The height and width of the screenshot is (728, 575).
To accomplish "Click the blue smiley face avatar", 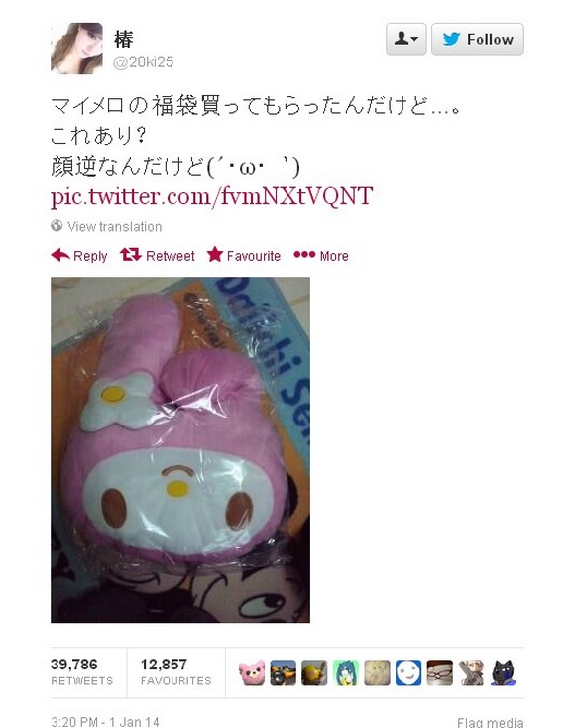I will click(408, 672).
